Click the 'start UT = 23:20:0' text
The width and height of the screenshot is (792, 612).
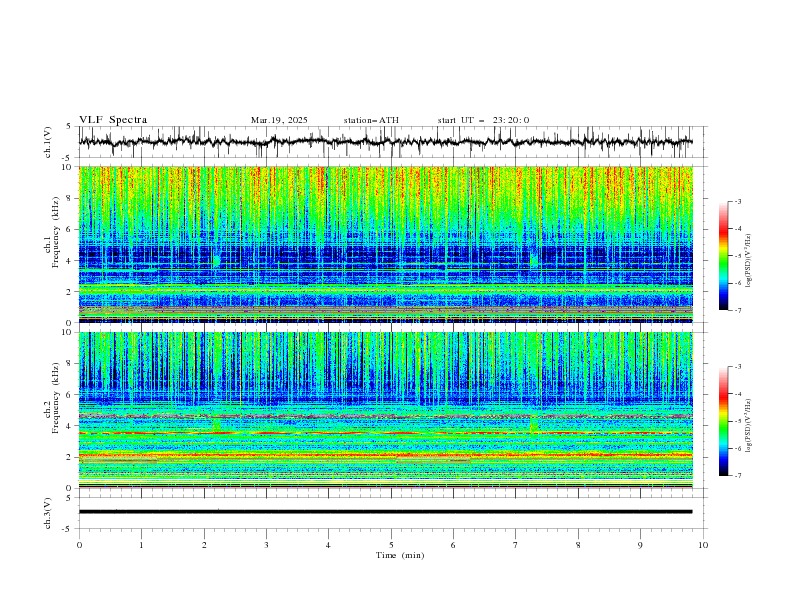tap(483, 120)
